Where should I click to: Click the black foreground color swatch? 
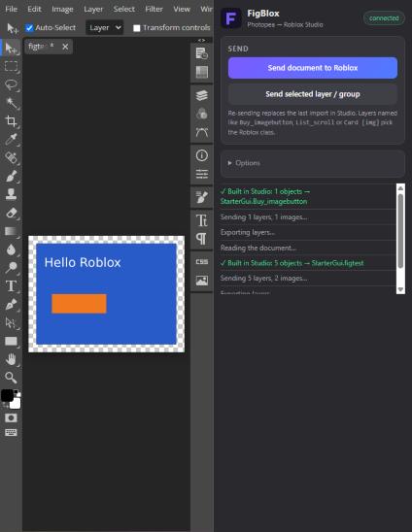pos(7,395)
